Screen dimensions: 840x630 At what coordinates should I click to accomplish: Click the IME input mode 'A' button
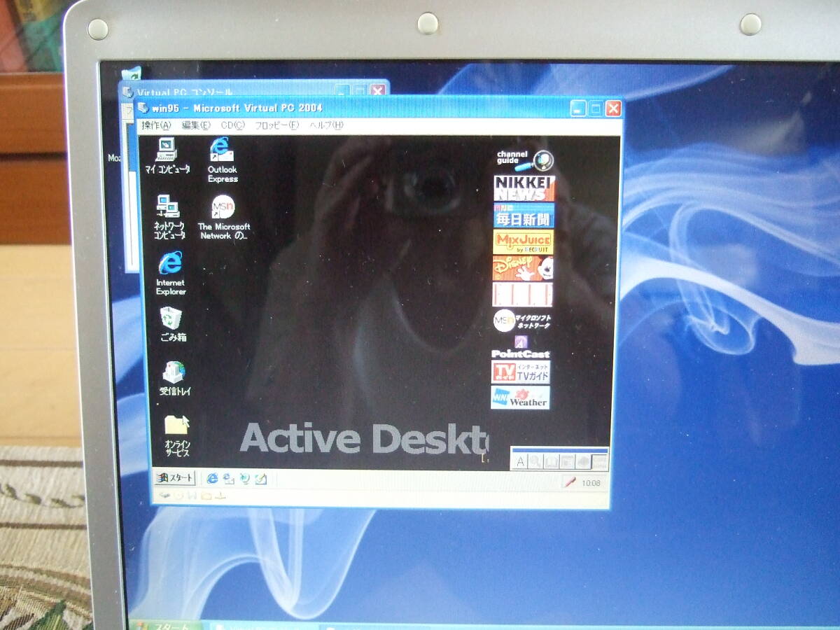pos(519,461)
